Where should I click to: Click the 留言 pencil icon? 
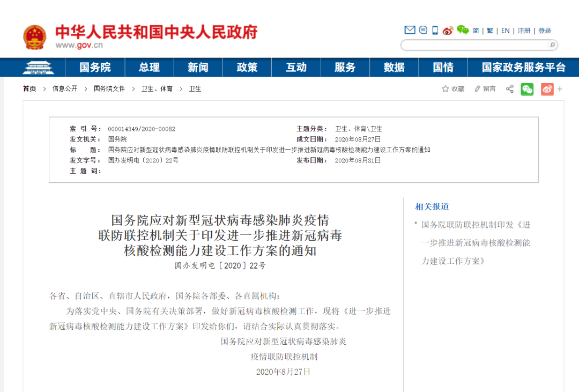coord(478,88)
